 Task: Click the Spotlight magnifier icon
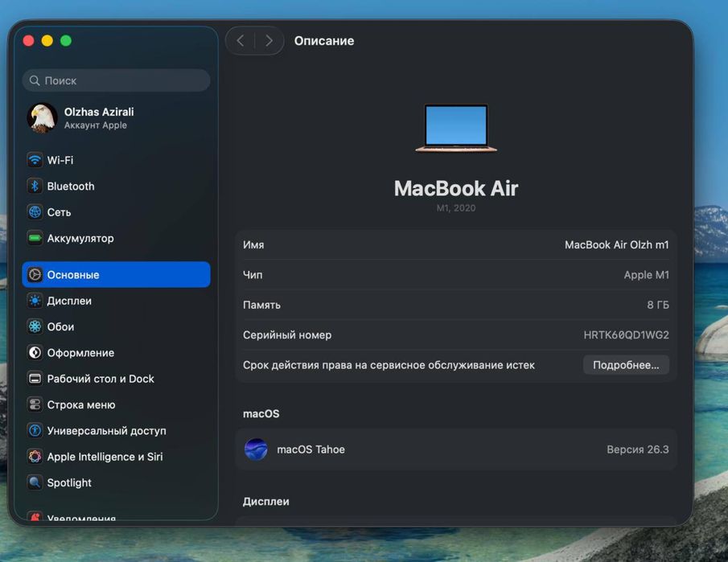[35, 482]
